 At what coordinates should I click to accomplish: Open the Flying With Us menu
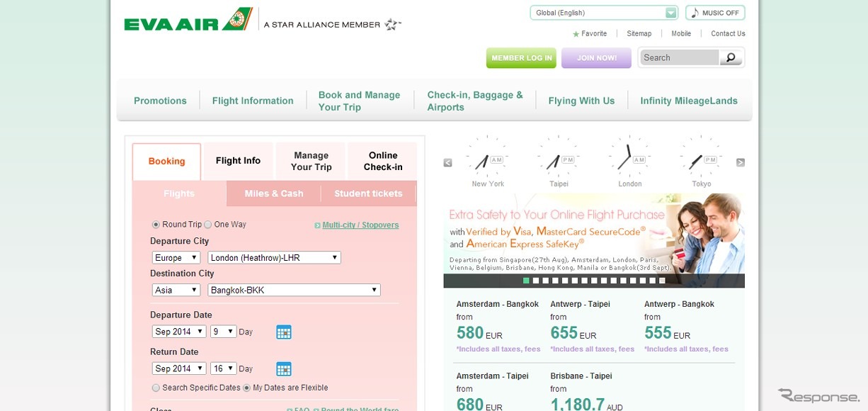coord(581,101)
